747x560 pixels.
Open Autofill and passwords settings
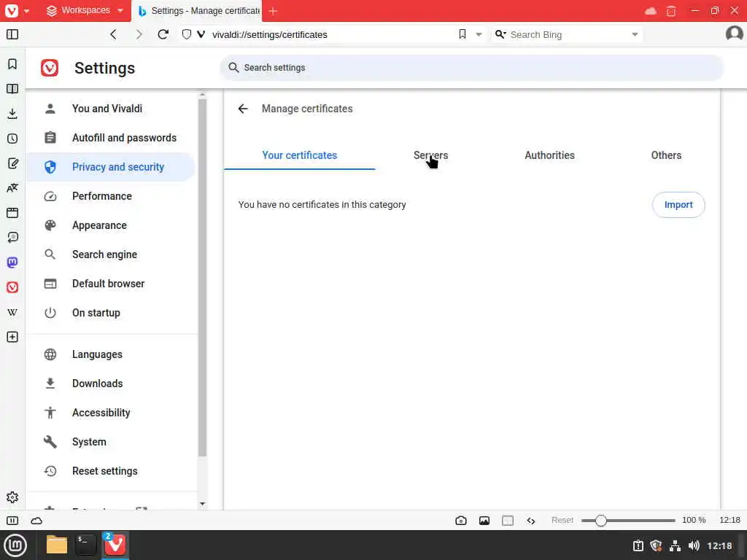112,138
